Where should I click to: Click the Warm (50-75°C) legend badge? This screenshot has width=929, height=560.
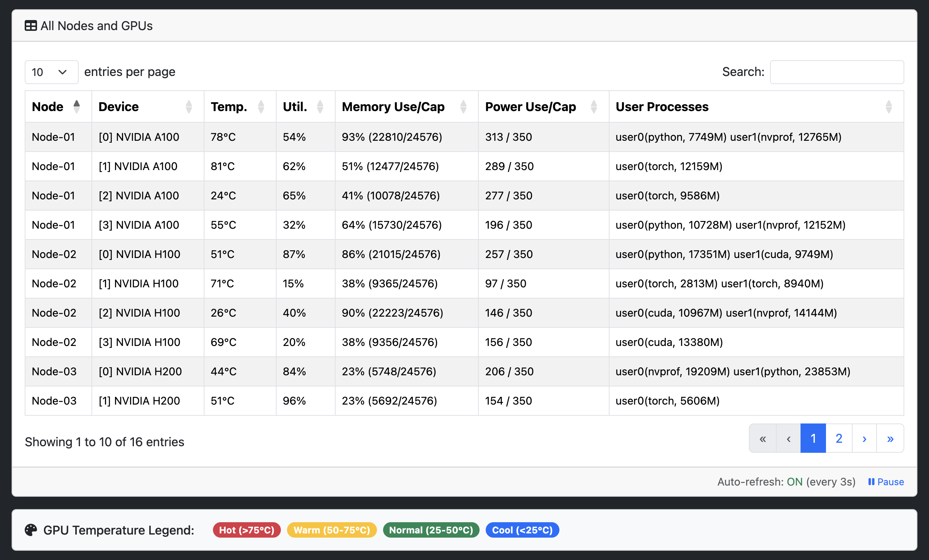[332, 530]
